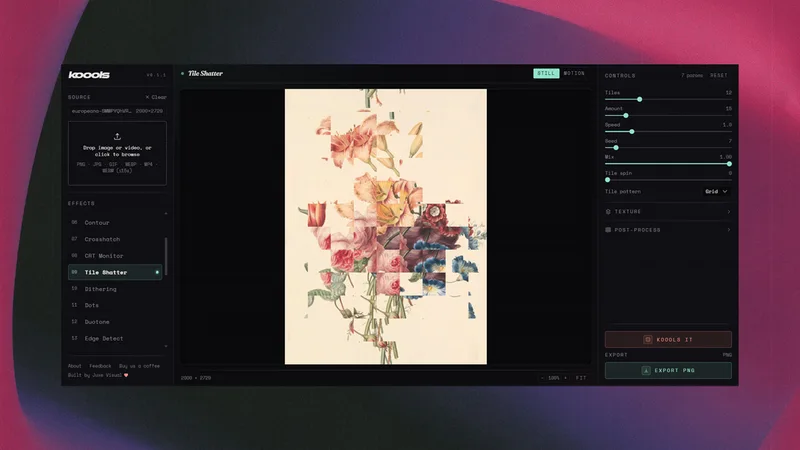Expand the POST-PROCESS section

point(668,230)
